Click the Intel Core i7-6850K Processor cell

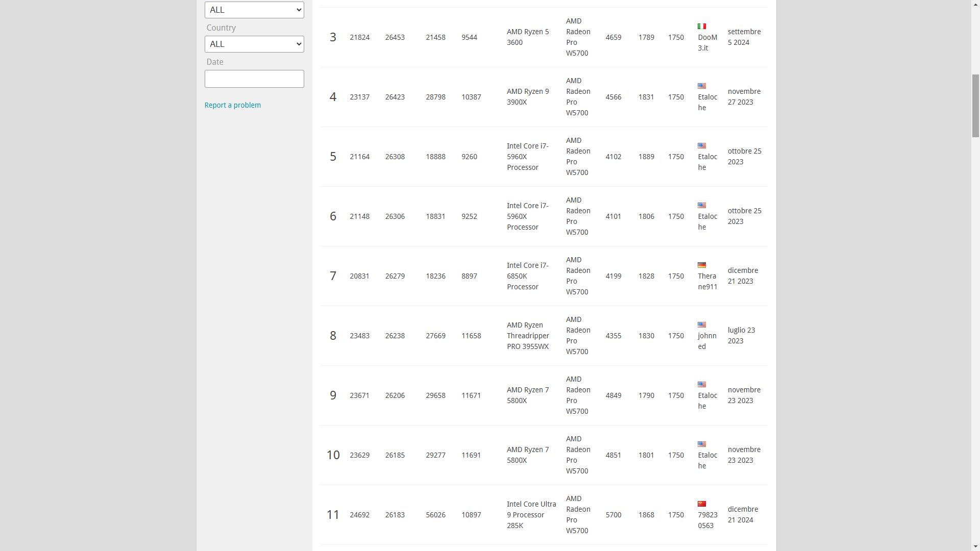tap(528, 276)
